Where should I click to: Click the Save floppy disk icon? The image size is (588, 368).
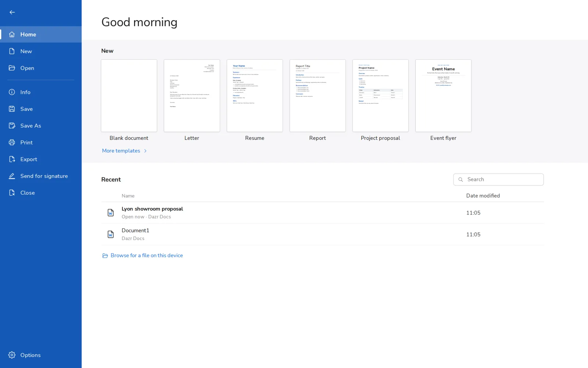pos(12,109)
